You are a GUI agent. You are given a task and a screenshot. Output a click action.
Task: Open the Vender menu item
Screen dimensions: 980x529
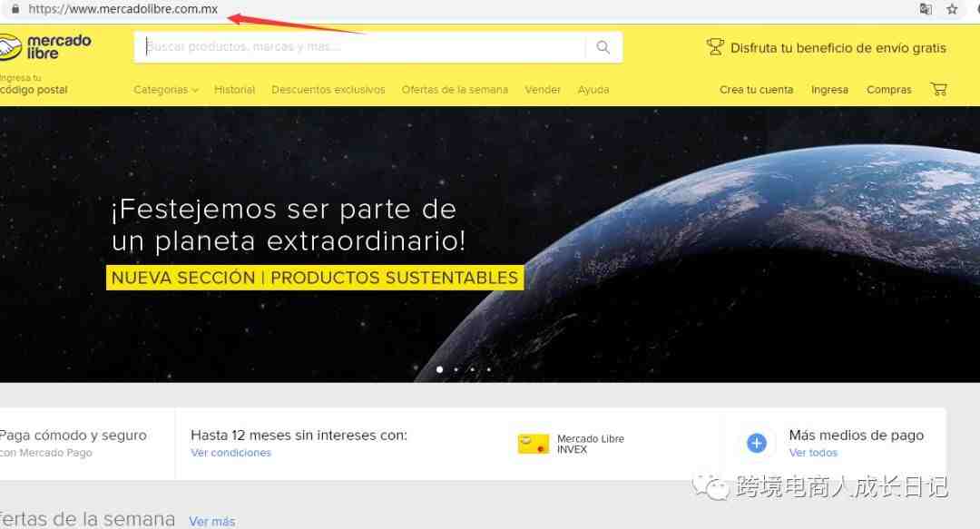[543, 90]
